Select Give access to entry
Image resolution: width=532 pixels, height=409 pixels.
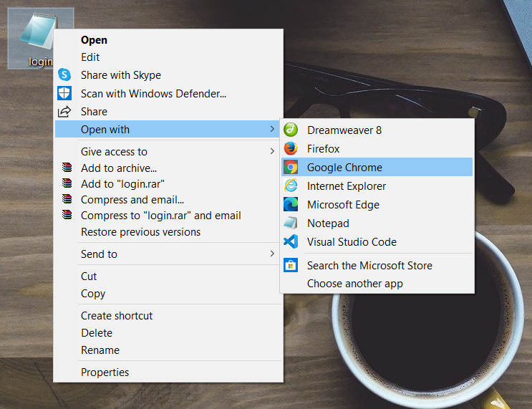tap(168, 151)
